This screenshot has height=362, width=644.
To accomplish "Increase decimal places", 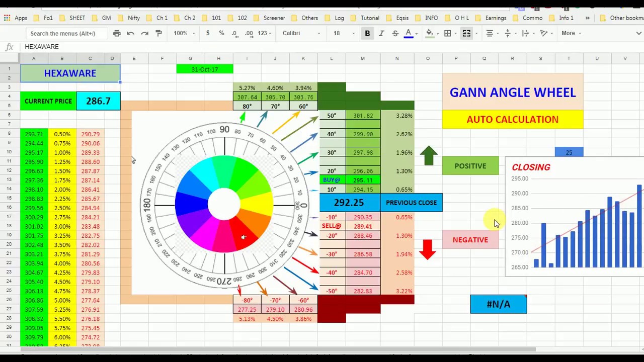I will tap(249, 33).
